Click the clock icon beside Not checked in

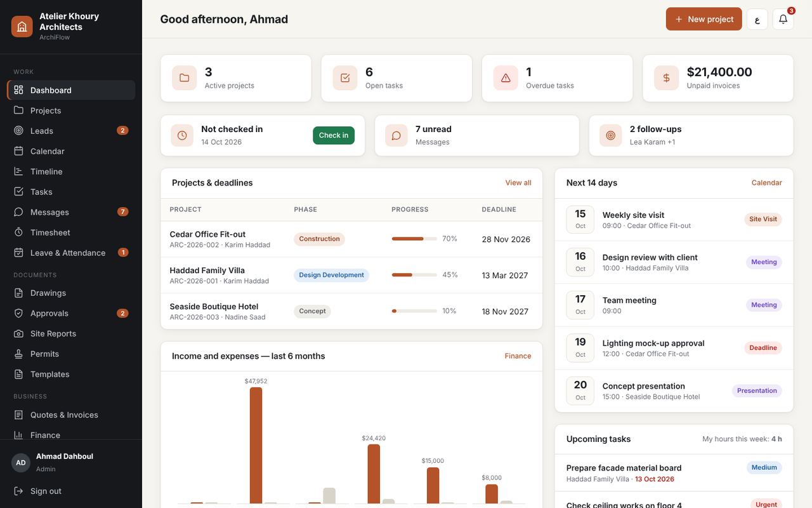click(182, 135)
